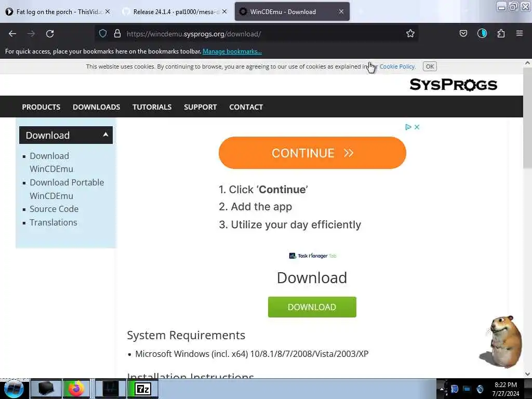Click the hamster desktop mascot
The height and width of the screenshot is (399, 532).
(501, 341)
